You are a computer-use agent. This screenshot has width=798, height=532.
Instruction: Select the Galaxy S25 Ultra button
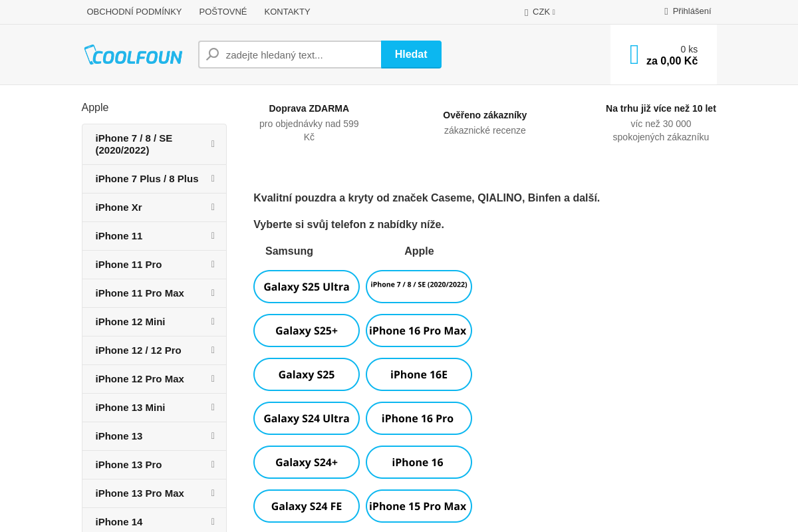point(307,287)
